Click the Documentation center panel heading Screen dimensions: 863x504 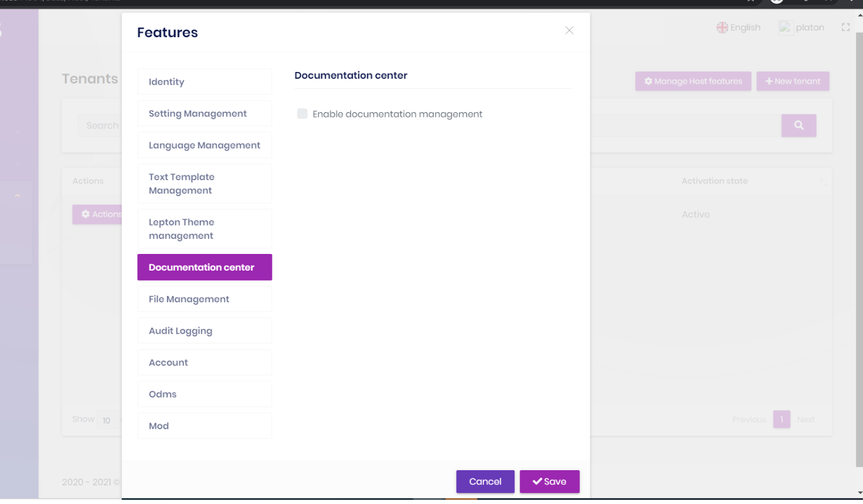point(351,75)
